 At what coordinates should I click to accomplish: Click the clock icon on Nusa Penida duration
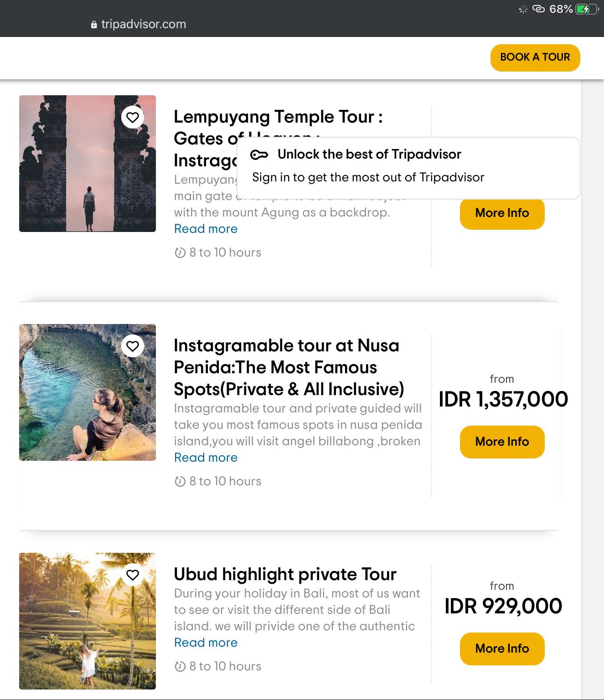[x=180, y=481]
